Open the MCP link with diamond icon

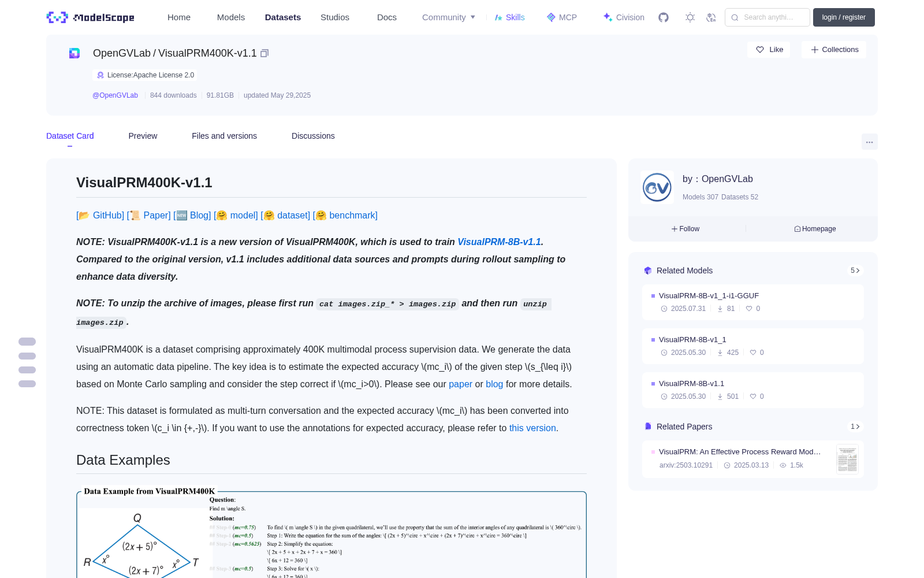562,17
